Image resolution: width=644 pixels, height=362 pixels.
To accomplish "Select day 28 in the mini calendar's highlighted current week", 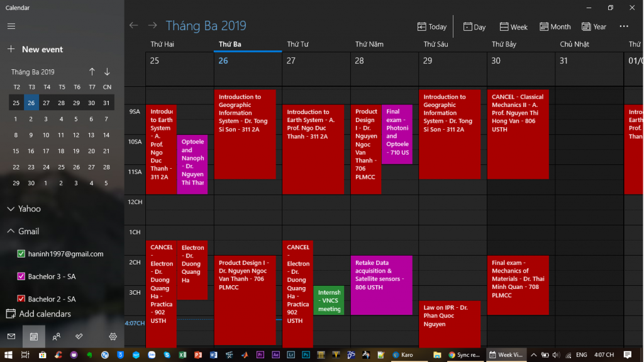I will point(61,103).
